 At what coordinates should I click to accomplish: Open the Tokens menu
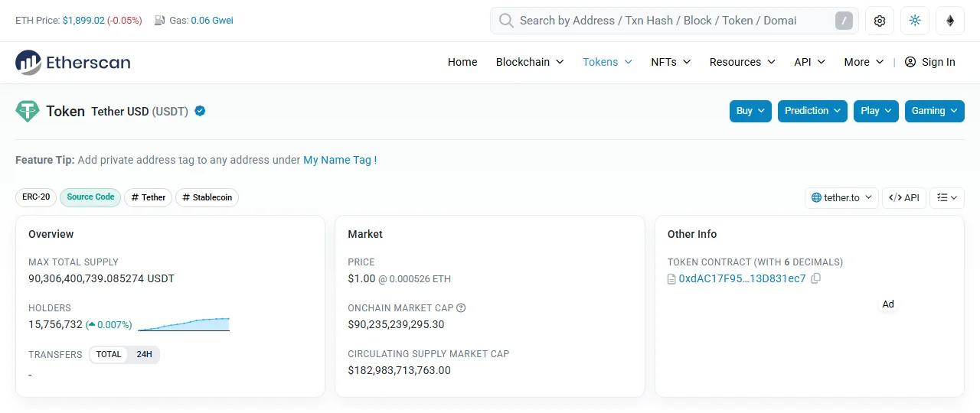[x=607, y=62]
